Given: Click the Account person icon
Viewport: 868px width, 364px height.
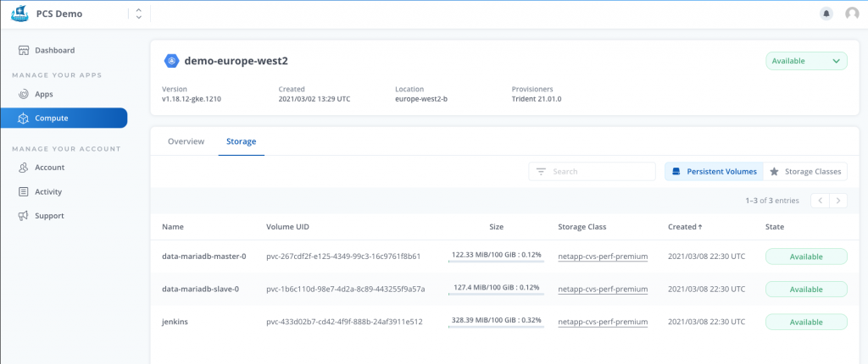Looking at the screenshot, I should point(23,167).
